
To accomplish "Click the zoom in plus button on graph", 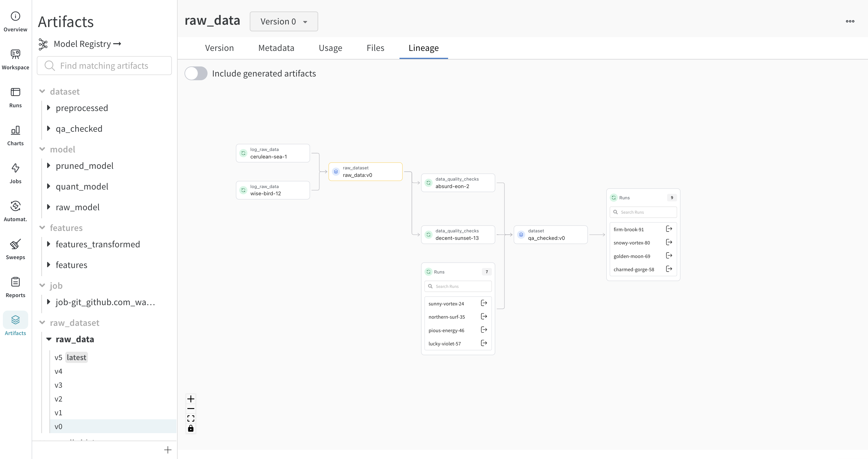I will point(191,399).
